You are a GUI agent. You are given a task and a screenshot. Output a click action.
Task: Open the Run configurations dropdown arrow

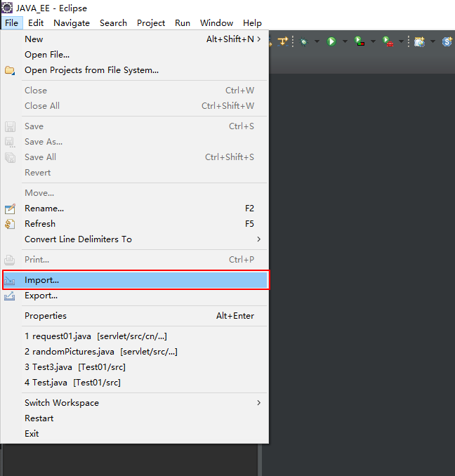point(345,41)
